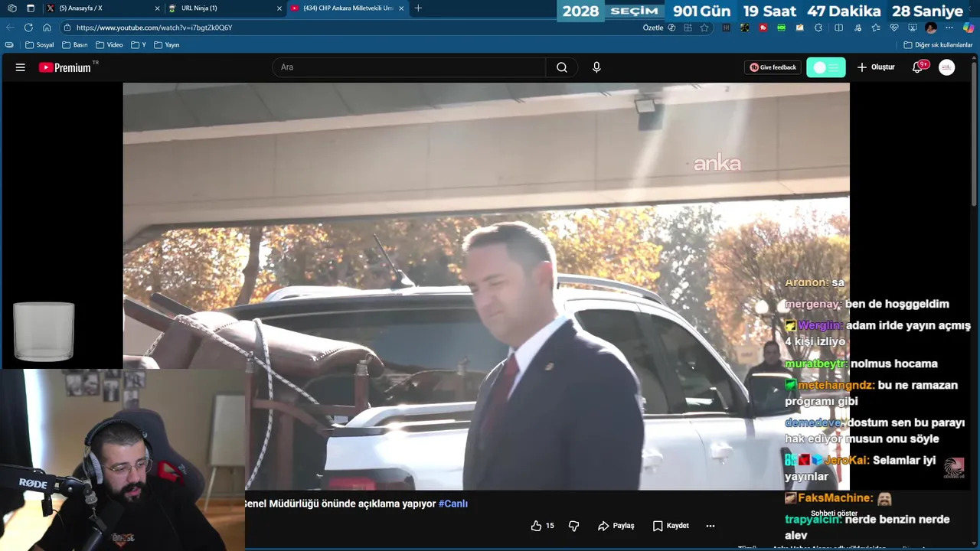Click the Oluştur create button
The image size is (980, 551).
point(876,67)
